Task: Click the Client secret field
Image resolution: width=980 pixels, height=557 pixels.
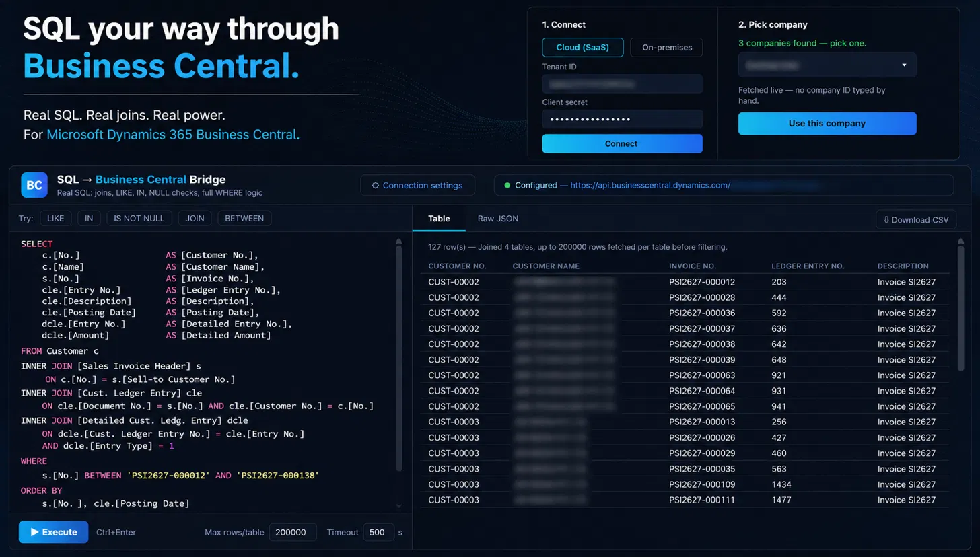Action: click(x=623, y=119)
